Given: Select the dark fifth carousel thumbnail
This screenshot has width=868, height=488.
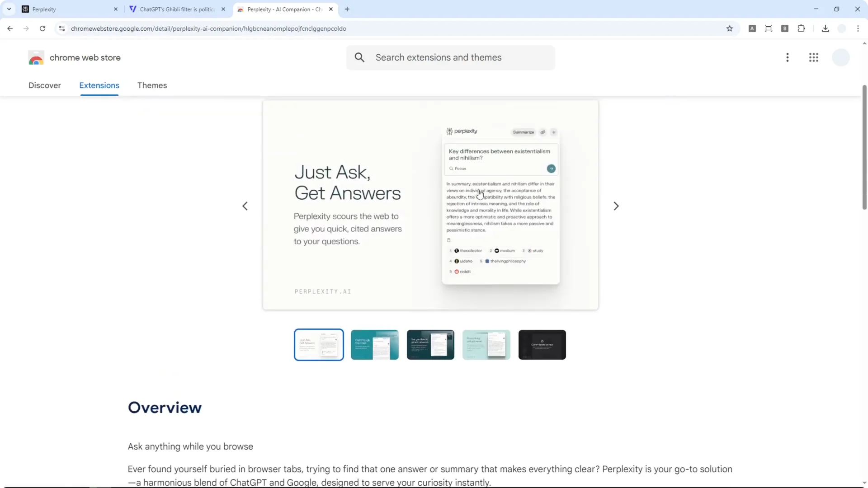Looking at the screenshot, I should (x=542, y=344).
